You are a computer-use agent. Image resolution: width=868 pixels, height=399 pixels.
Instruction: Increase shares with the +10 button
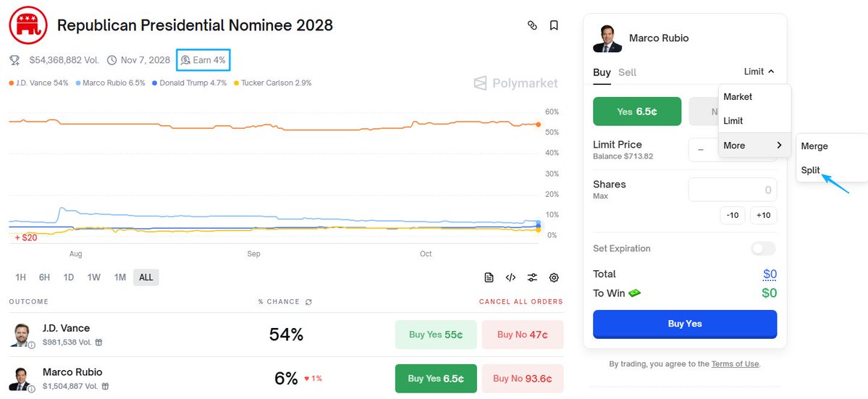(763, 215)
